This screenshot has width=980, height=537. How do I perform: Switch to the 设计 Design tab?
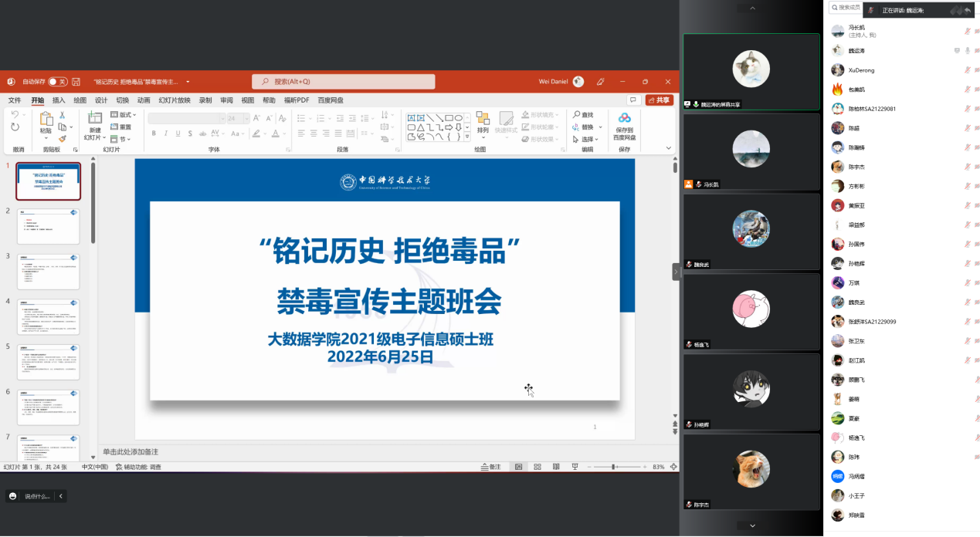tap(101, 100)
